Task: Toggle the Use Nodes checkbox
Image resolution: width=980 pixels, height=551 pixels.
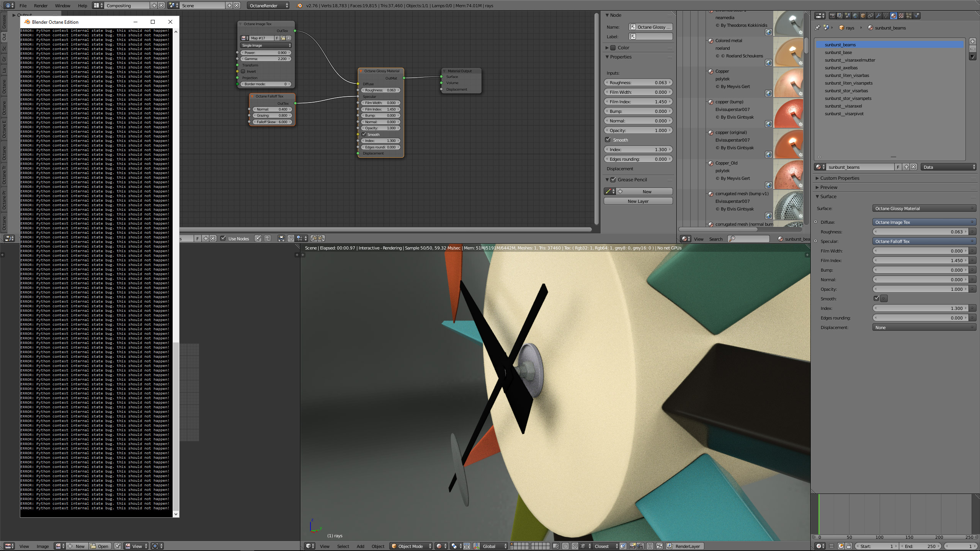Action: click(x=224, y=238)
